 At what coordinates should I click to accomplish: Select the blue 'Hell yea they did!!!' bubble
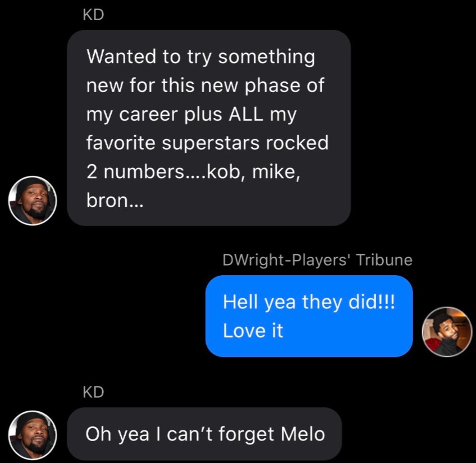309,316
